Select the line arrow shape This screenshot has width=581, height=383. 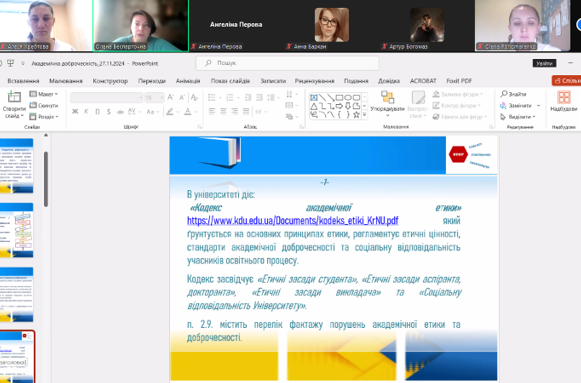click(331, 97)
